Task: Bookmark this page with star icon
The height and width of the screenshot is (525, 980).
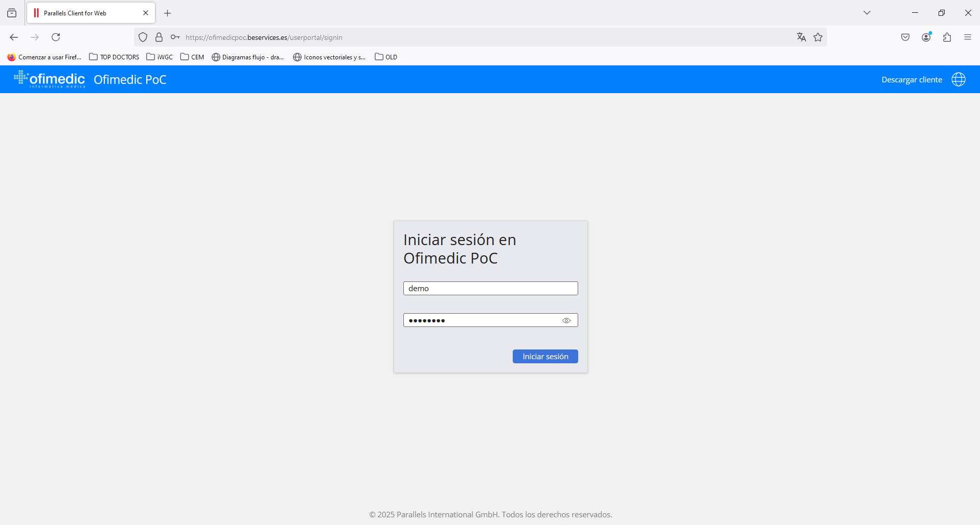Action: click(818, 37)
